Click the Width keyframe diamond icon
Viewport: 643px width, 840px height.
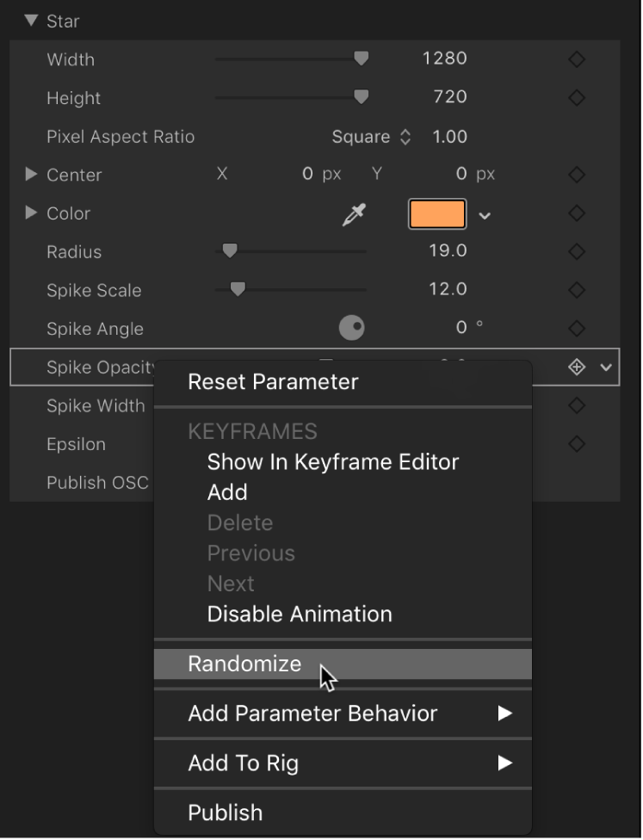[x=577, y=59]
